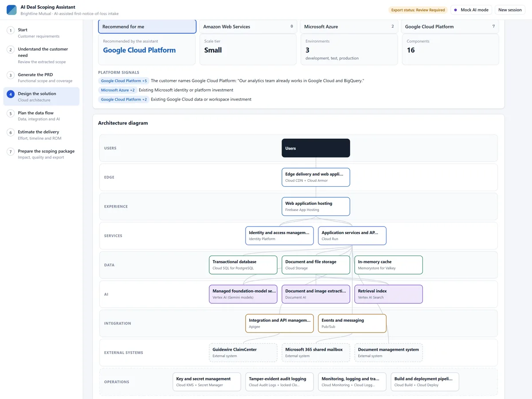Image resolution: width=532 pixels, height=399 pixels.
Task: Select the Document management system node
Action: pyautogui.click(x=388, y=353)
